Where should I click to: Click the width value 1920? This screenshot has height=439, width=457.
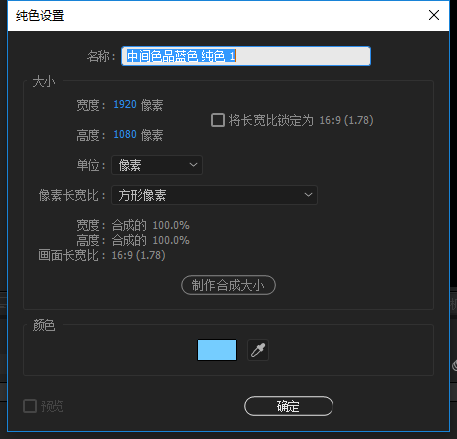(x=125, y=105)
